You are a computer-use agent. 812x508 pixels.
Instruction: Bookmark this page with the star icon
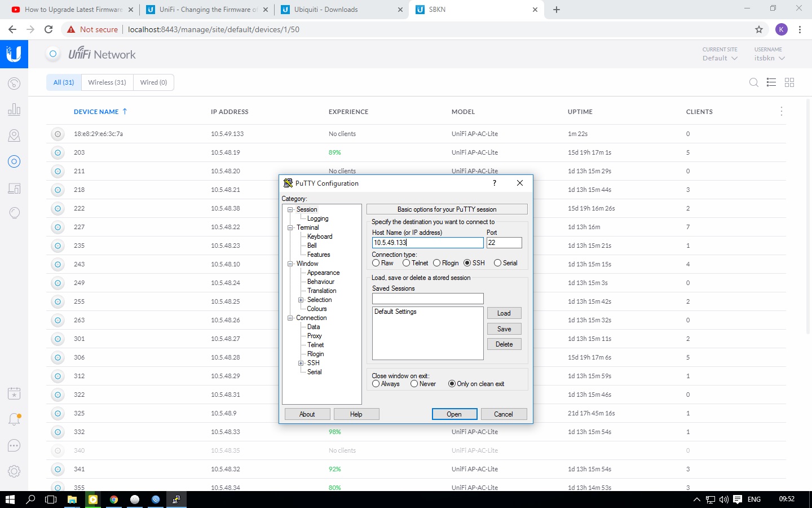pyautogui.click(x=759, y=29)
